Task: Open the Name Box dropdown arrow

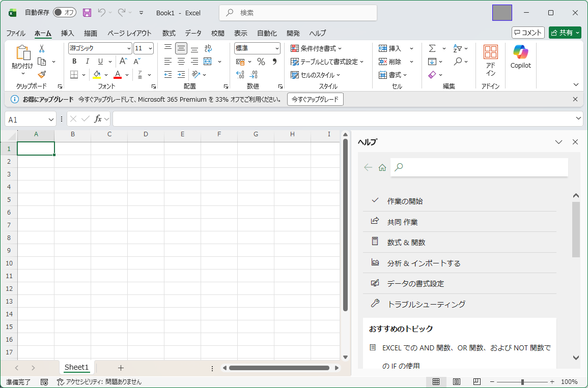Action: (x=51, y=119)
